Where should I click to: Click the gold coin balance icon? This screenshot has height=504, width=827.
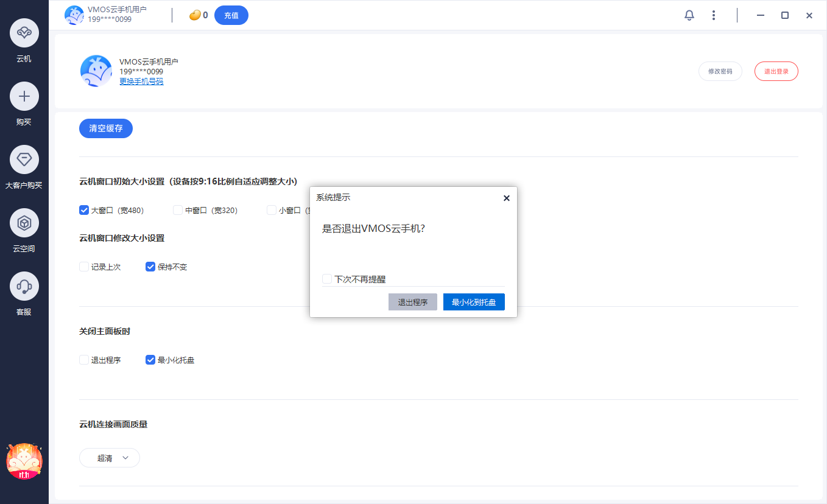195,15
